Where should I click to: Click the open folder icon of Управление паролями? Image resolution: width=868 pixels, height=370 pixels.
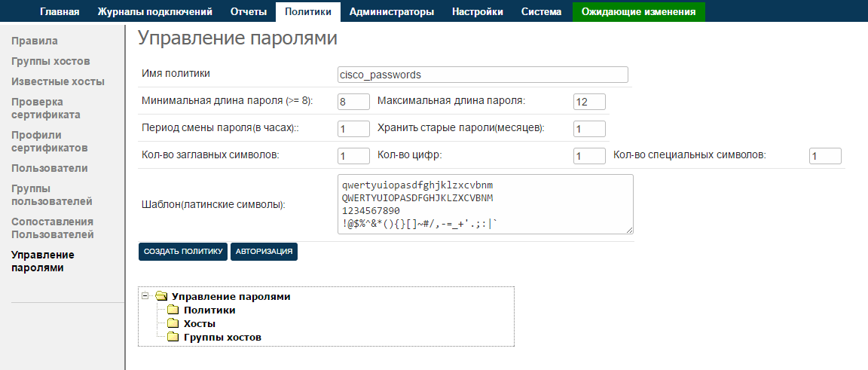[160, 297]
